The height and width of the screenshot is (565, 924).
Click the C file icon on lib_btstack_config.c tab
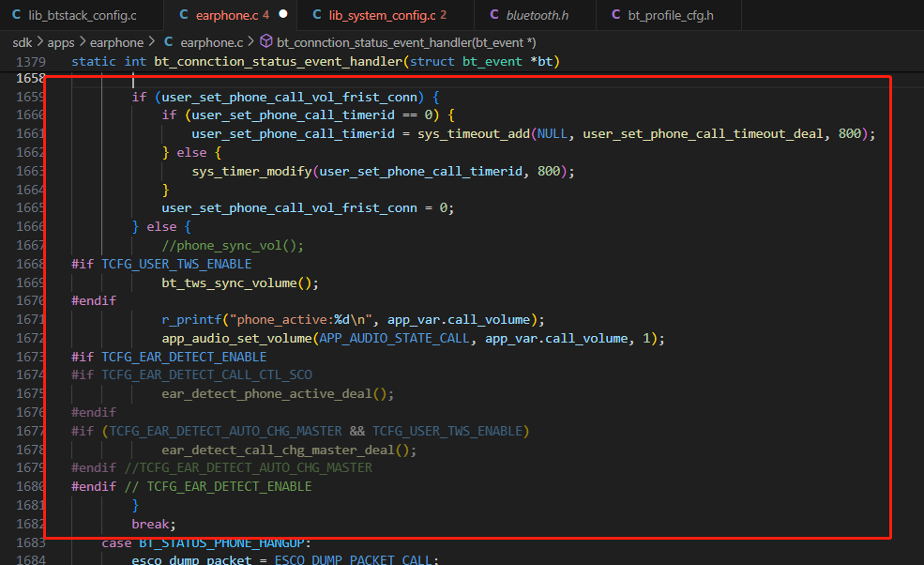(17, 15)
